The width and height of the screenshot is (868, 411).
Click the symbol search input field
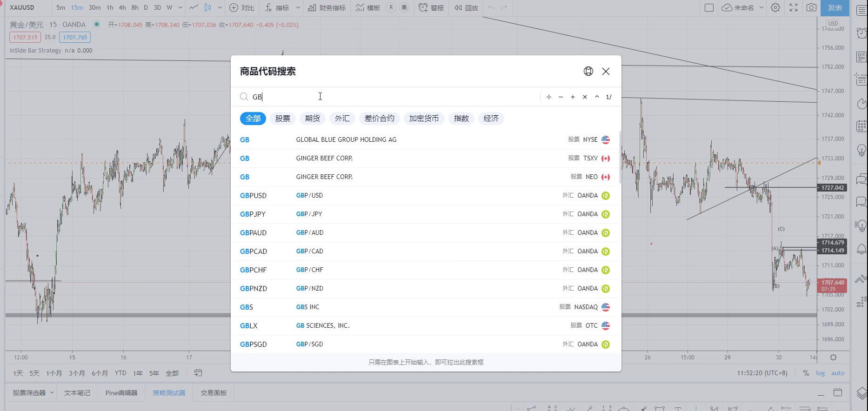[x=395, y=97]
